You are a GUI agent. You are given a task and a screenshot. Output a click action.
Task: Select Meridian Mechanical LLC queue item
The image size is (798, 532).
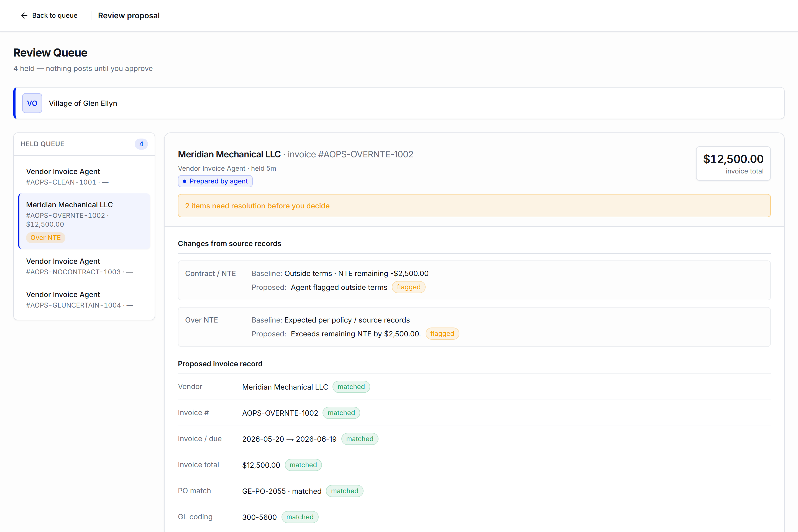pos(84,221)
